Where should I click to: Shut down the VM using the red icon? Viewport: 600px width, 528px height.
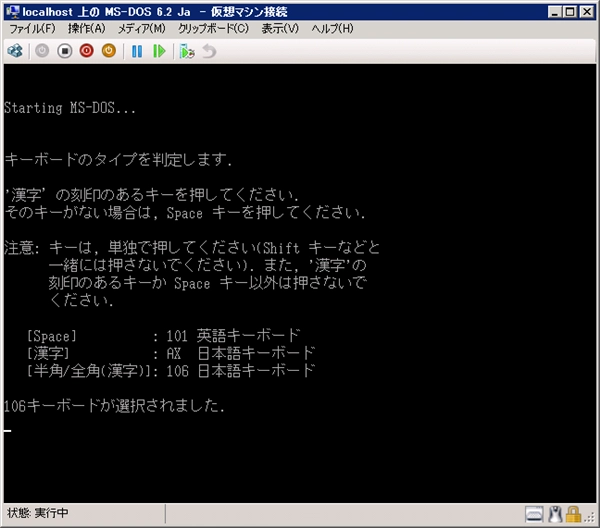[x=87, y=51]
